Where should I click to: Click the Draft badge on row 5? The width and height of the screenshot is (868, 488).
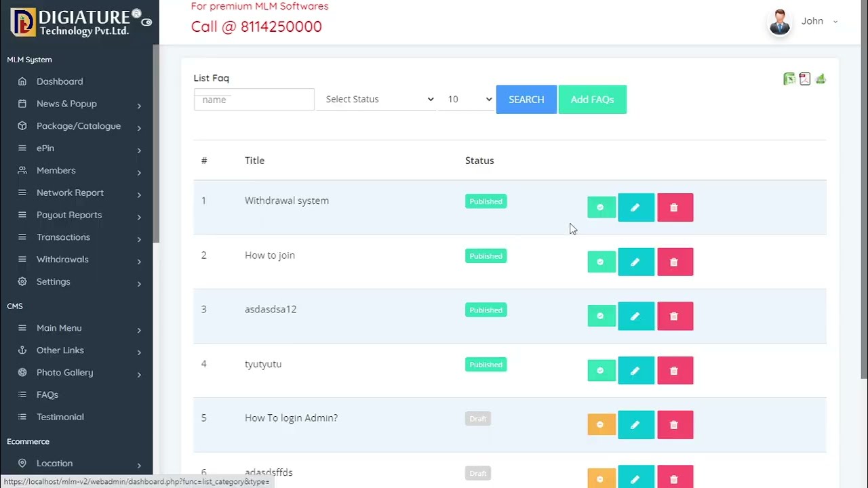(x=478, y=419)
